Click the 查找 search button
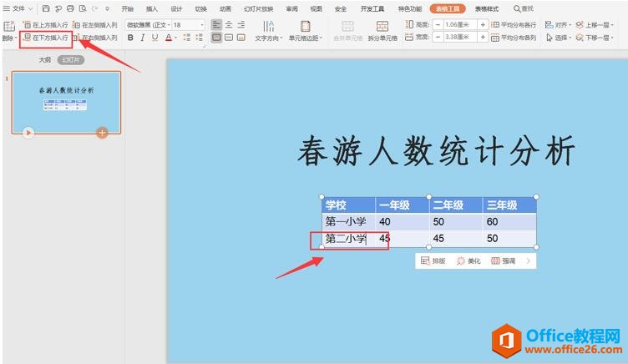 click(x=524, y=8)
